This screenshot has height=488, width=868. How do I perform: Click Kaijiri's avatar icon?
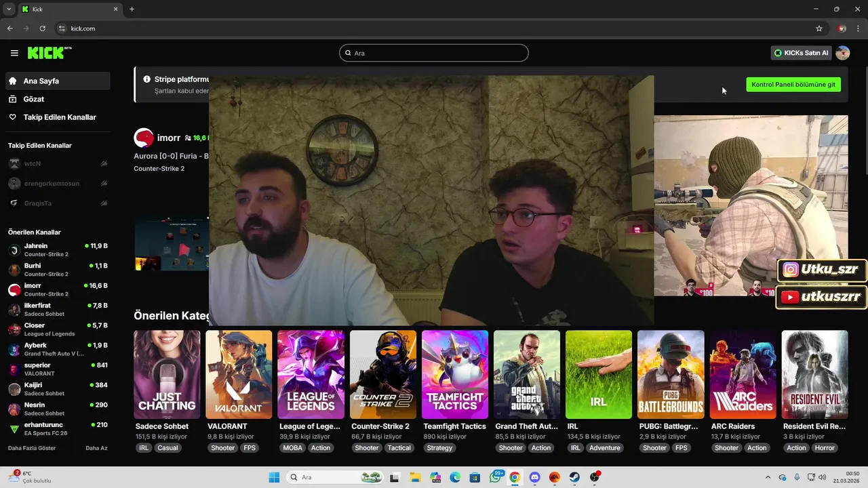14,389
